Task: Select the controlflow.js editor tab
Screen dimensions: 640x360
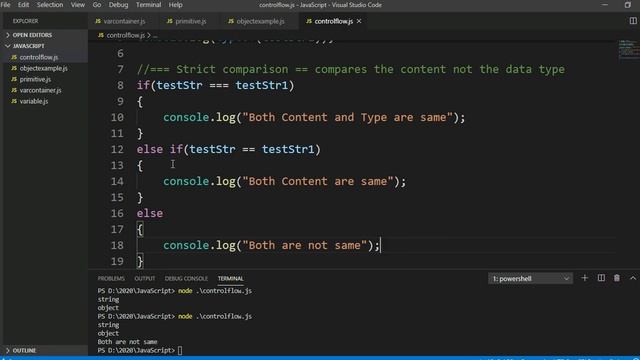Action: point(333,21)
